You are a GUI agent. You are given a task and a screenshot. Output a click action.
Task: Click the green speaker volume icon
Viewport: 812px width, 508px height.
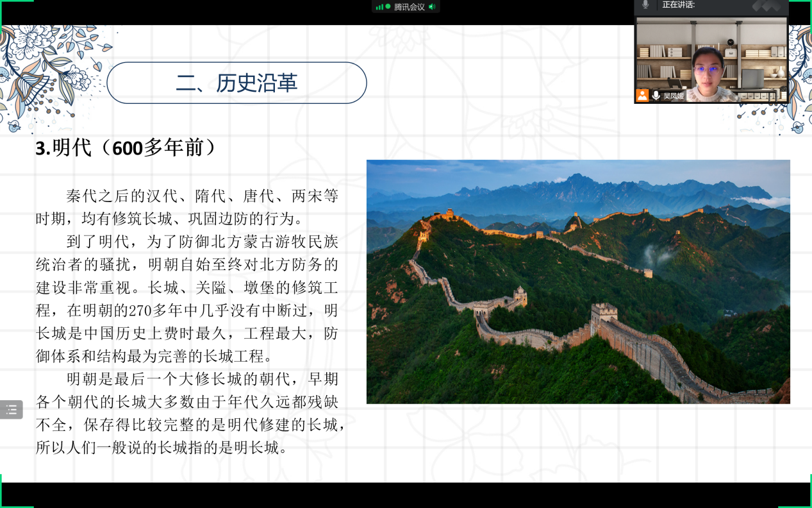432,7
